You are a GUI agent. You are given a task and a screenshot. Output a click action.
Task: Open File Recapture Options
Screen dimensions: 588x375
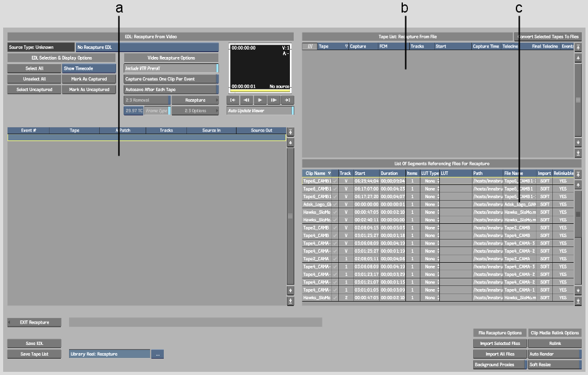click(x=500, y=333)
